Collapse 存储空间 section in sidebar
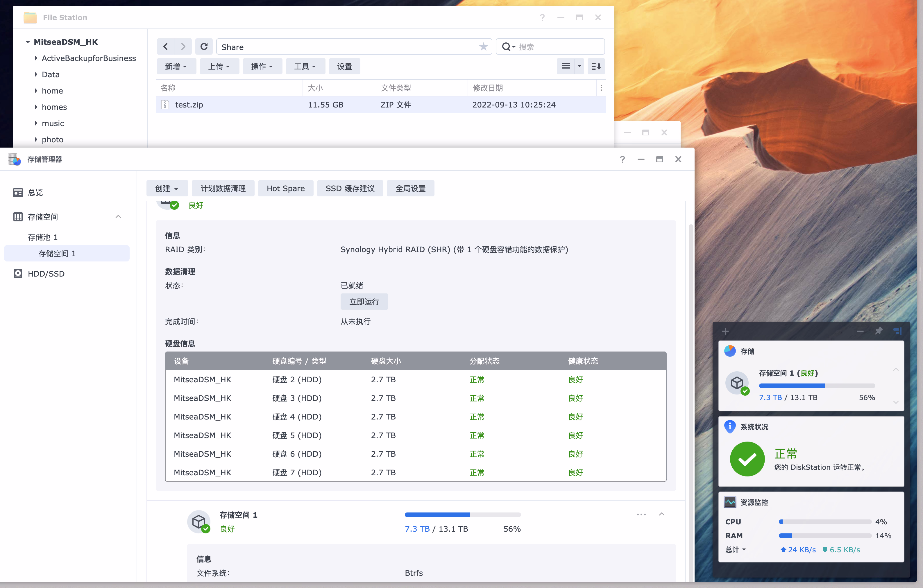Viewport: 923px width, 588px height. click(x=118, y=217)
